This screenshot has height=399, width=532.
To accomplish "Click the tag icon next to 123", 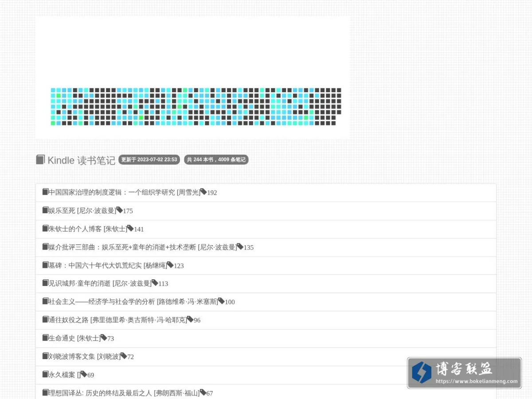I will click(x=170, y=265).
